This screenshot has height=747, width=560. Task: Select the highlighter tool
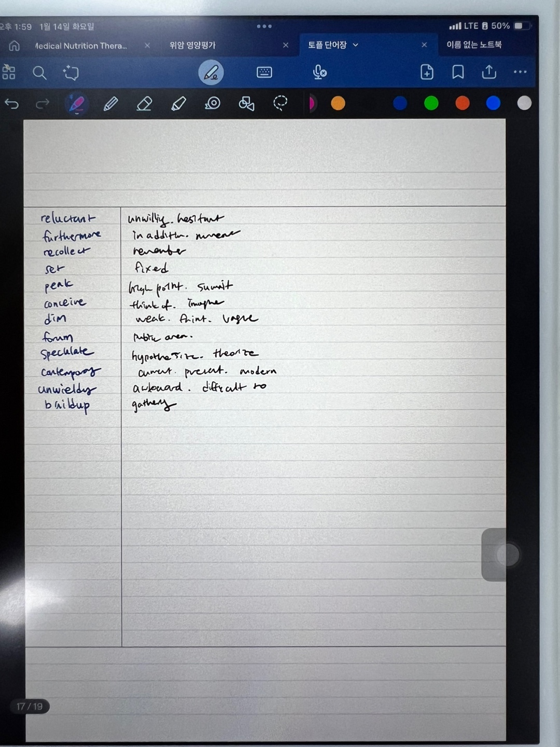coord(178,104)
